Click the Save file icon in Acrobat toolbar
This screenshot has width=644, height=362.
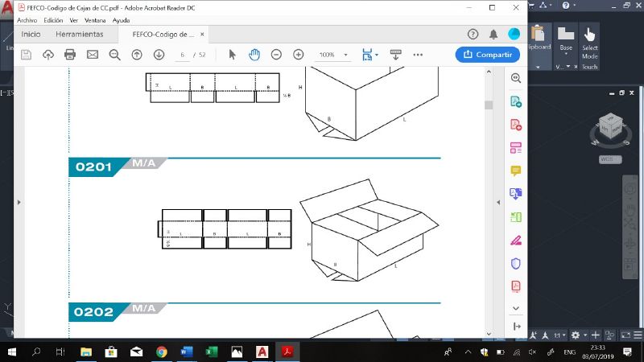click(26, 55)
